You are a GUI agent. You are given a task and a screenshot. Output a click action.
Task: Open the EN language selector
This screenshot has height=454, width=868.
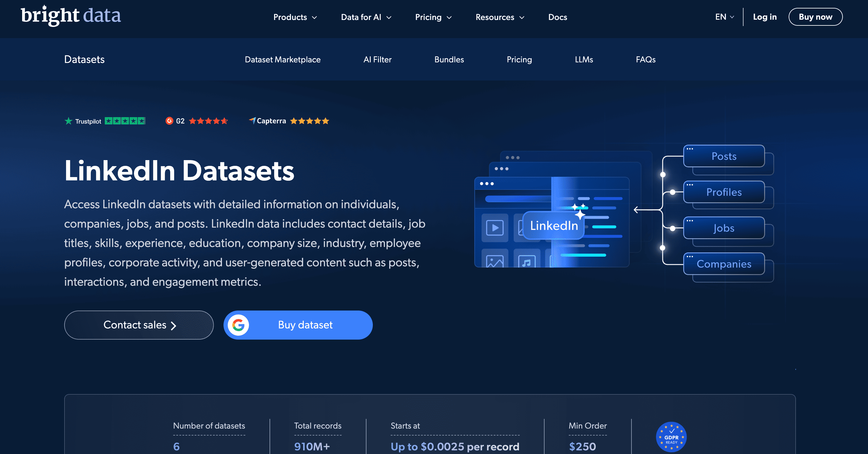(x=724, y=17)
